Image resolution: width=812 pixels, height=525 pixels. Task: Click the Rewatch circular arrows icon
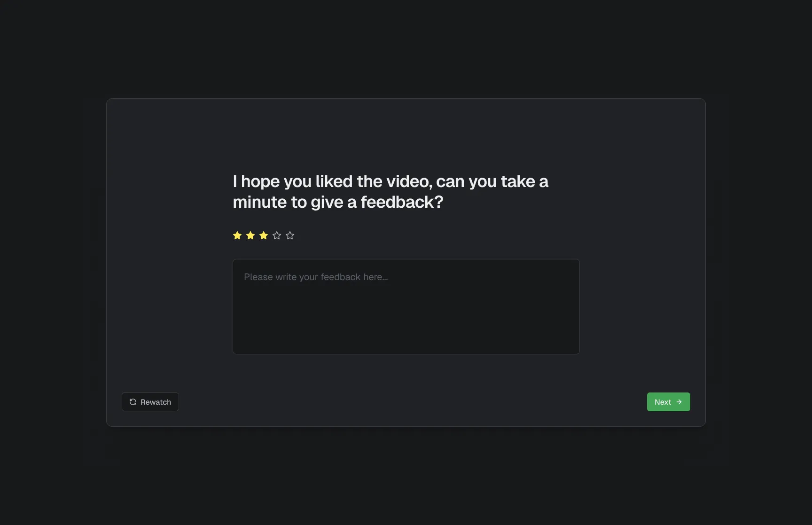click(x=133, y=402)
